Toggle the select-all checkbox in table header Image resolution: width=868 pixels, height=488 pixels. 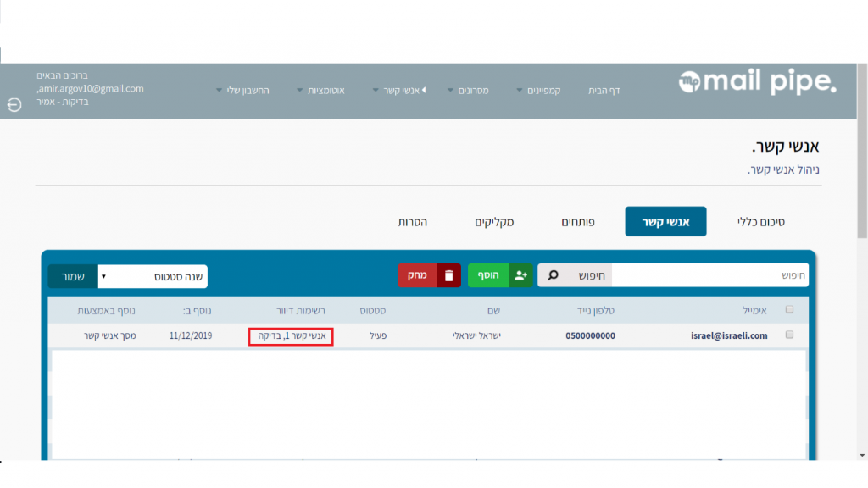790,310
